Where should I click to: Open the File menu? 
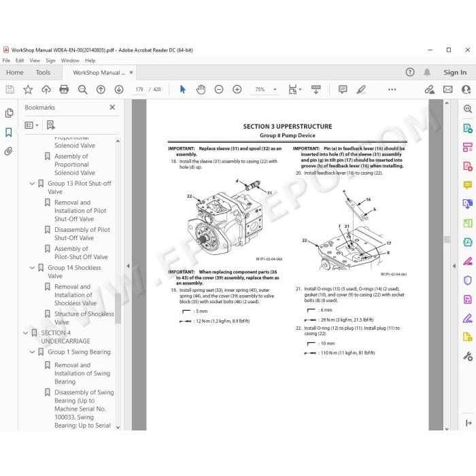pyautogui.click(x=6, y=61)
